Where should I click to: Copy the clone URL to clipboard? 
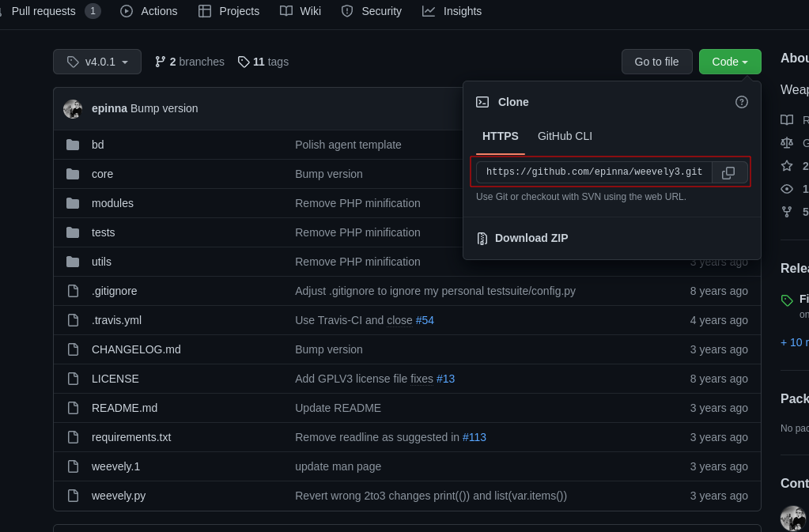tap(729, 172)
